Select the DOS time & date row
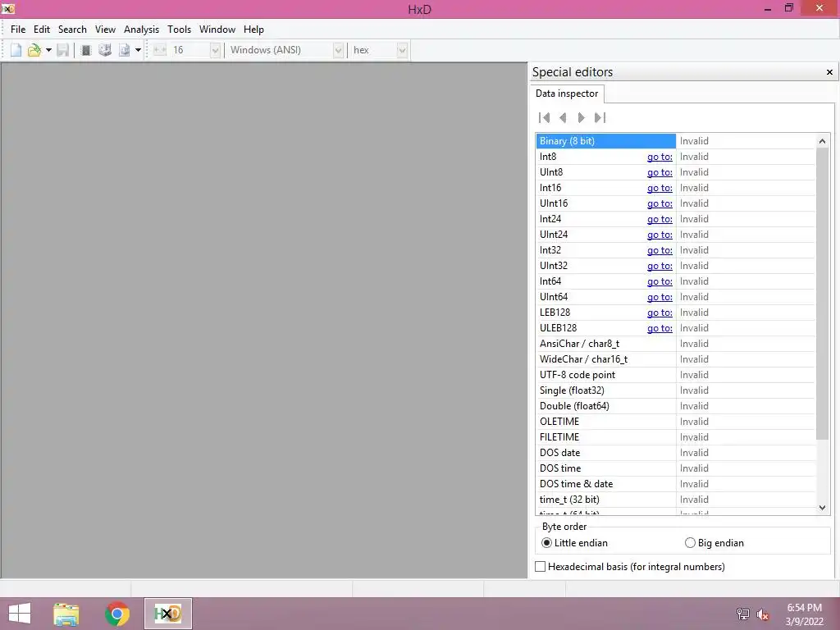Image resolution: width=840 pixels, height=630 pixels. [x=676, y=483]
